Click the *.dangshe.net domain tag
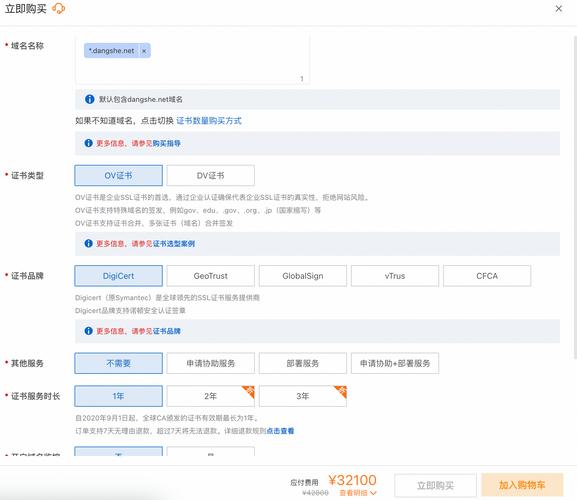This screenshot has height=500, width=577. point(111,51)
